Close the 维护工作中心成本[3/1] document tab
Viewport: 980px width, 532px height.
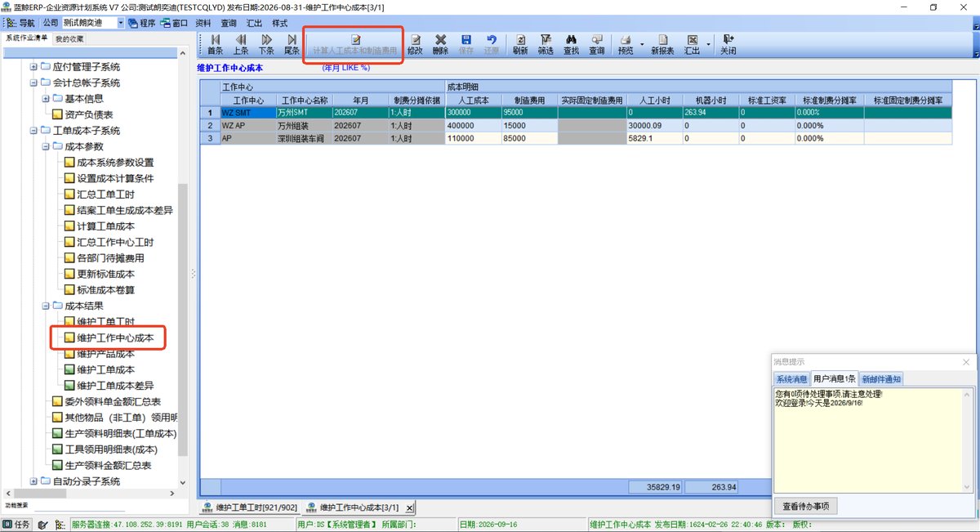click(x=409, y=507)
